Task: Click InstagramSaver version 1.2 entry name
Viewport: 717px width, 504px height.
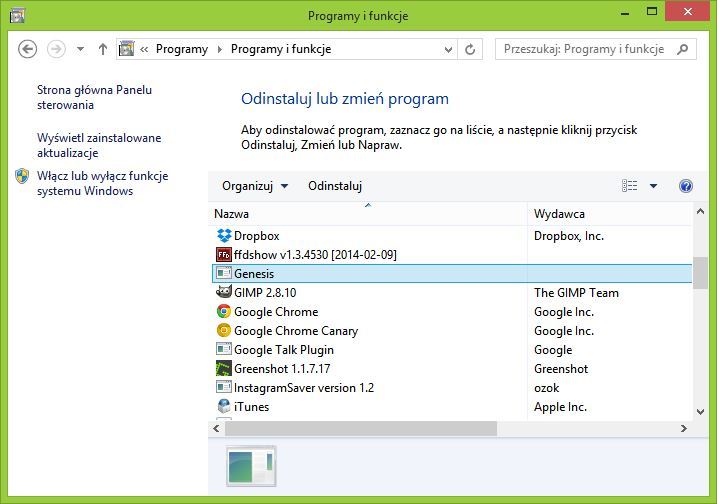Action: (304, 388)
